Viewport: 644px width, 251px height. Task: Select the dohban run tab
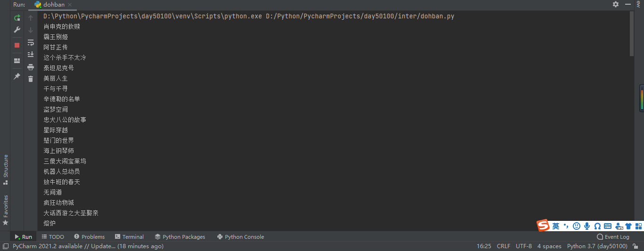pos(53,5)
